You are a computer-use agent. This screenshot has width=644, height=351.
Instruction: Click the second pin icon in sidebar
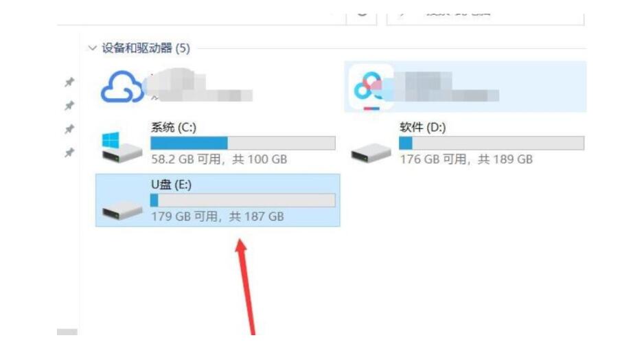click(69, 106)
